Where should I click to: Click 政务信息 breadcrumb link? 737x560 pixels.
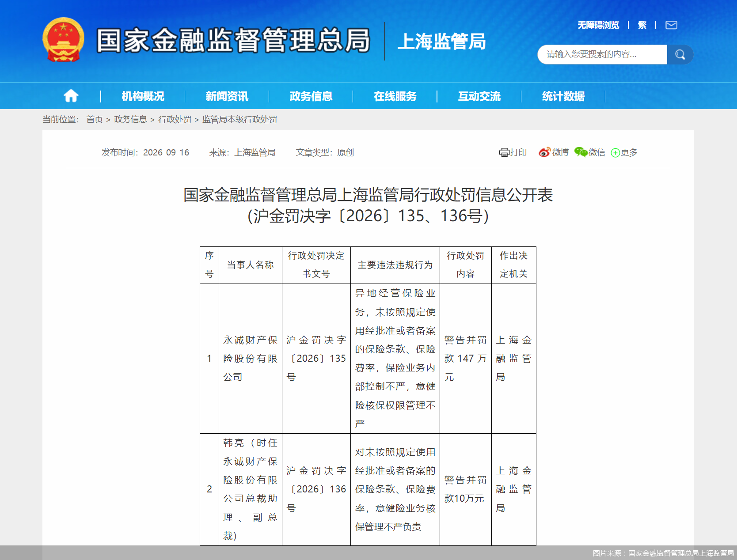click(x=130, y=119)
